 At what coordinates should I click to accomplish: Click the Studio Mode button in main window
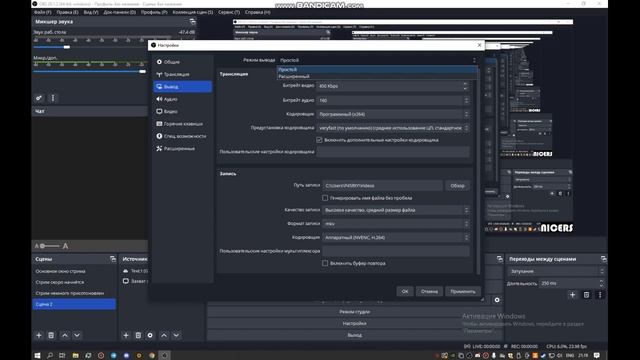coord(354,312)
